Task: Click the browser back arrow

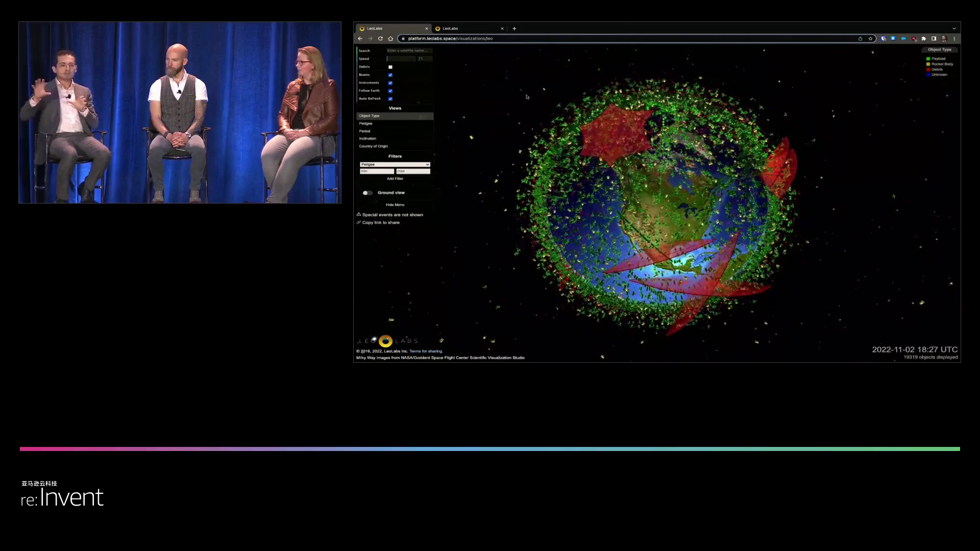Action: tap(360, 39)
